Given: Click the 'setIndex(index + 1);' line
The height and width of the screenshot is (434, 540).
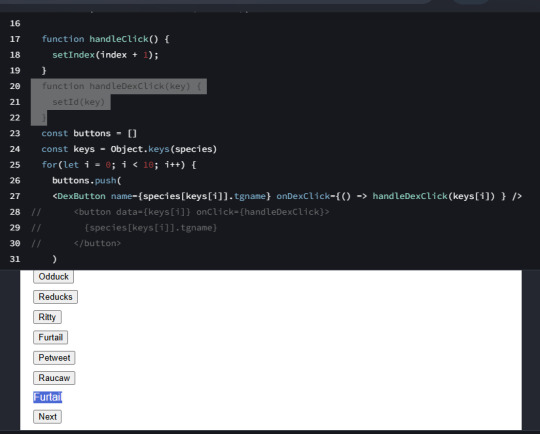Looking at the screenshot, I should pos(105,55).
